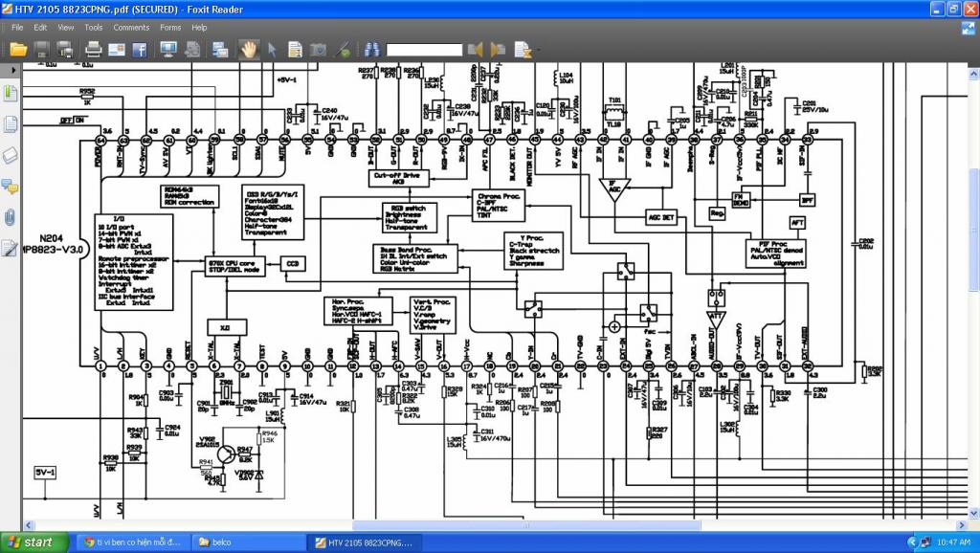Image resolution: width=980 pixels, height=553 pixels.
Task: Click the 'Chroma Proc.' block text
Action: tap(498, 196)
